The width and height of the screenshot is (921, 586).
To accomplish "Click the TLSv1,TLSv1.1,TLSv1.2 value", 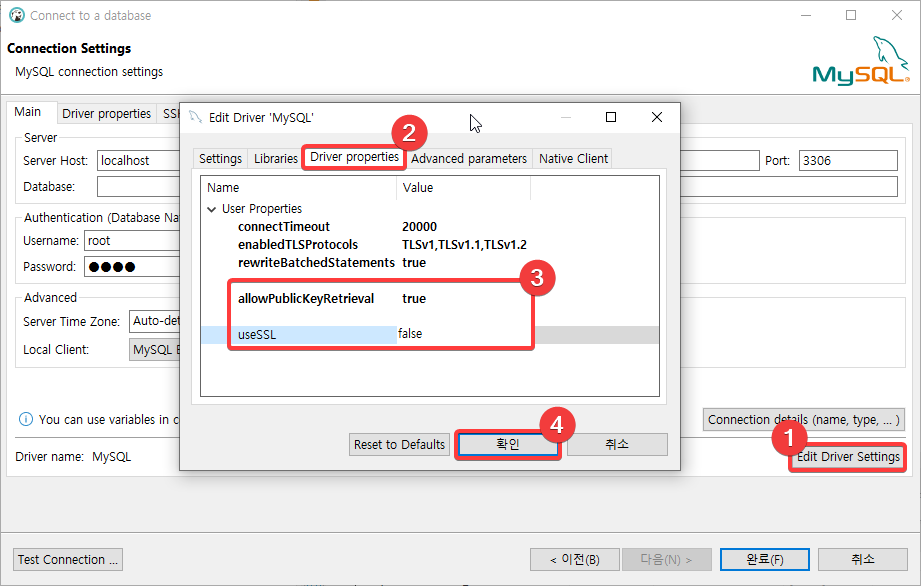I will pyautogui.click(x=464, y=245).
